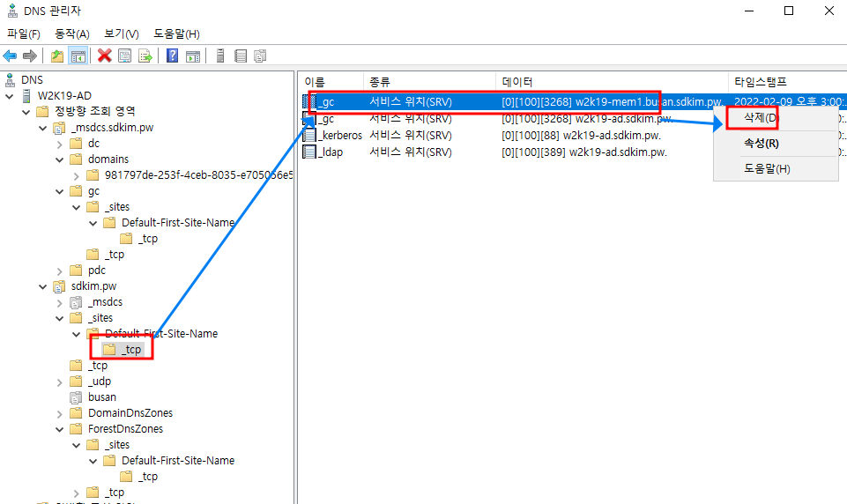847x504 pixels.
Task: Click the Up One Level folder icon
Action: click(x=57, y=56)
